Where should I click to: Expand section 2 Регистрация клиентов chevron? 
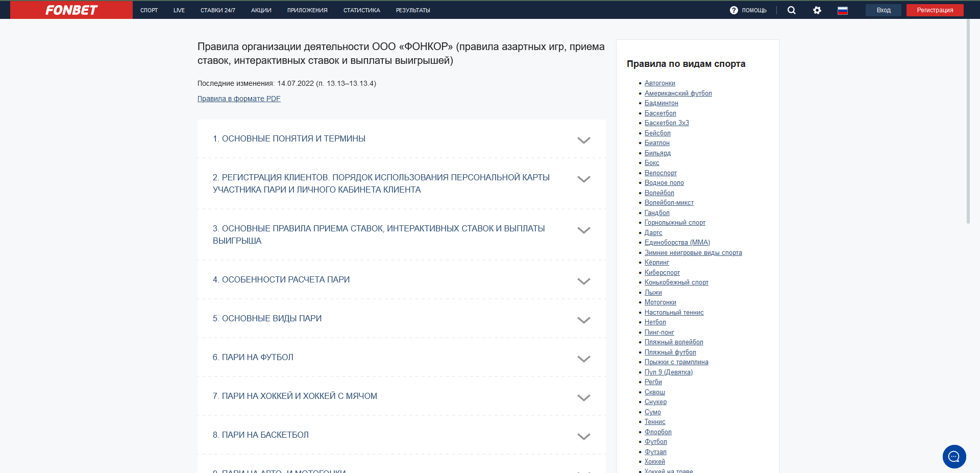point(583,179)
